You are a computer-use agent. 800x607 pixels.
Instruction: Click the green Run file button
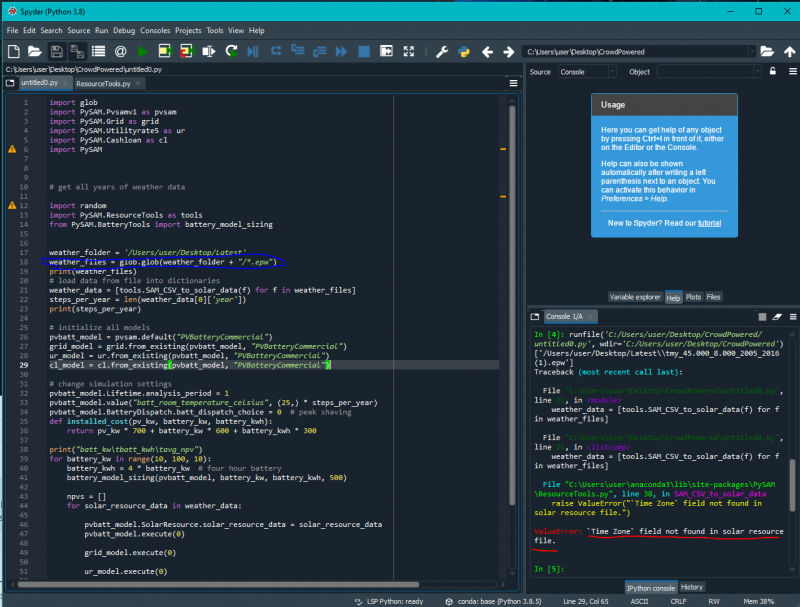point(142,51)
